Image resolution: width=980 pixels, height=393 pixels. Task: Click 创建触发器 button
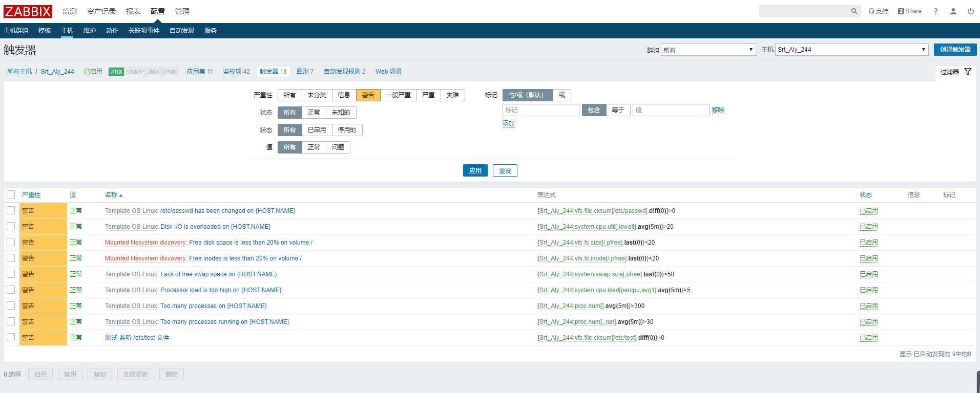point(955,50)
